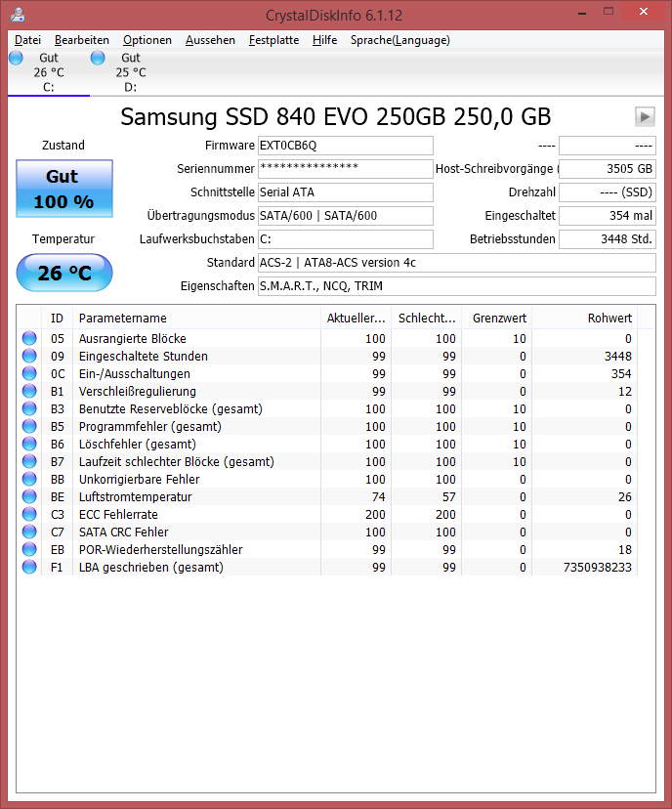Image resolution: width=672 pixels, height=809 pixels.
Task: Click status orb of Ausrangierte Blöcke row
Action: (x=29, y=338)
